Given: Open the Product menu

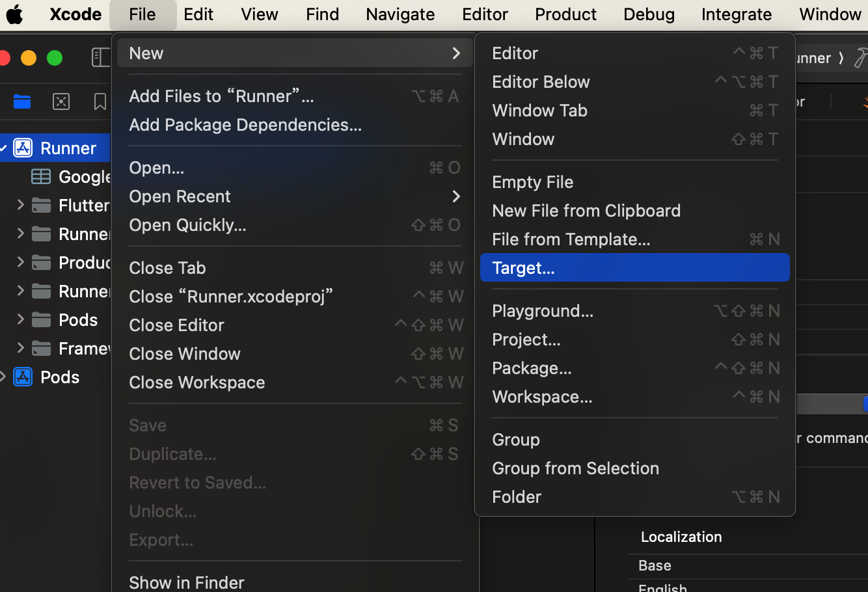Looking at the screenshot, I should [565, 14].
